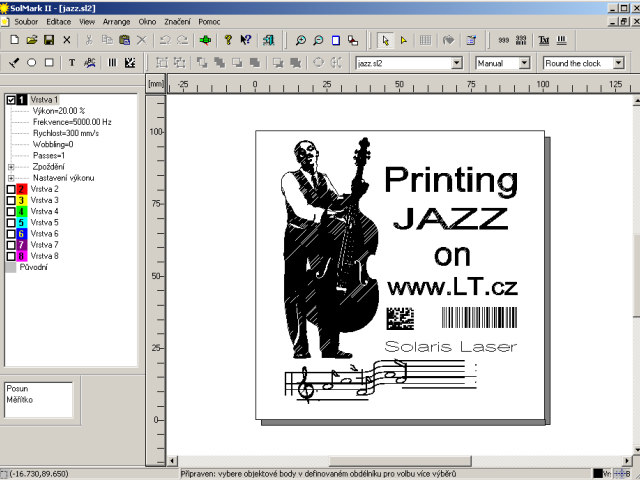The image size is (640, 480).
Task: Select the Passes=1 parameter
Action: [x=49, y=156]
